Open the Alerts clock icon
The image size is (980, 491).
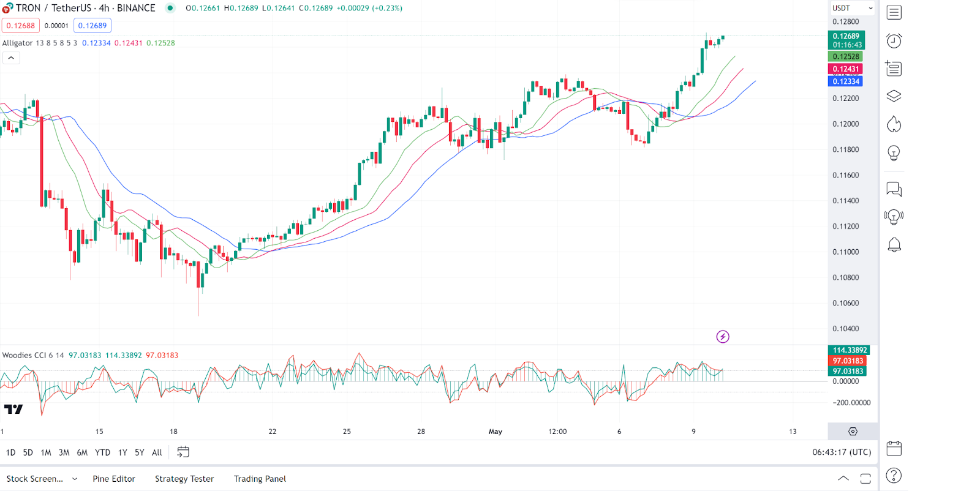click(x=894, y=40)
